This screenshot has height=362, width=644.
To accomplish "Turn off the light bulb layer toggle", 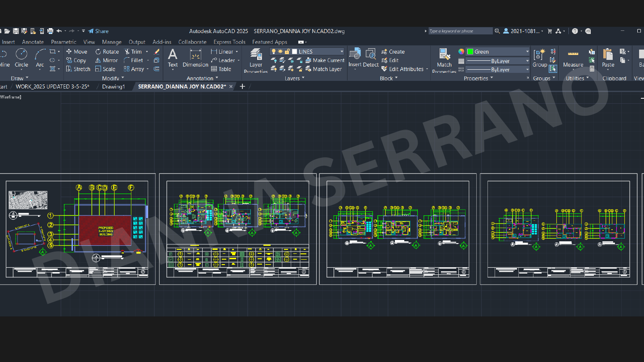I will 274,51.
